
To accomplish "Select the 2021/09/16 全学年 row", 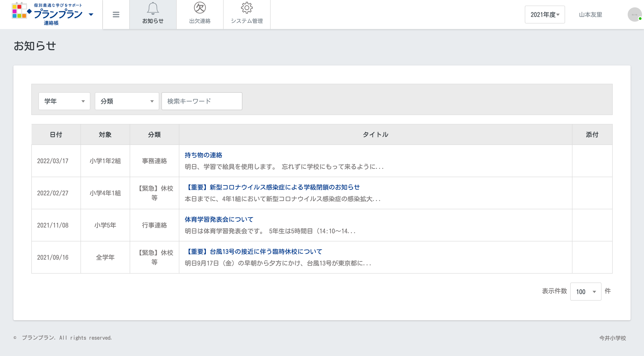I will 105,257.
